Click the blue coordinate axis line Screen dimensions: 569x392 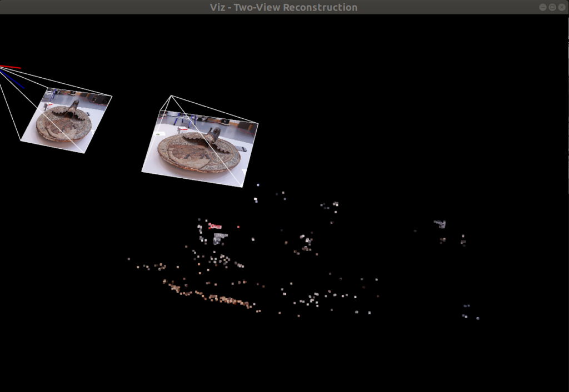(12, 79)
